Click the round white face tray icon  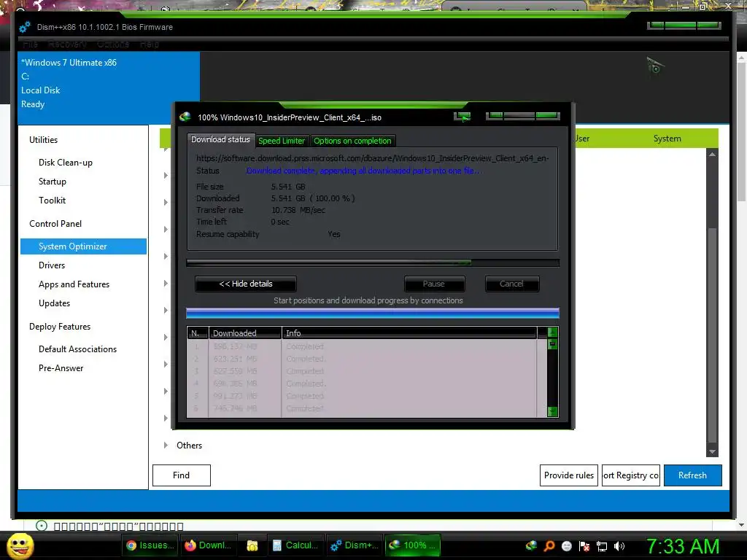566,545
